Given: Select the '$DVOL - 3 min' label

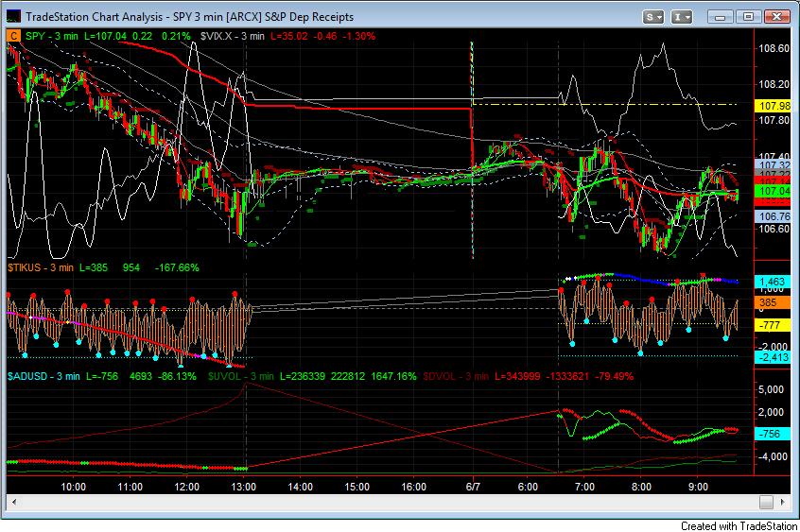Looking at the screenshot, I should [x=456, y=376].
